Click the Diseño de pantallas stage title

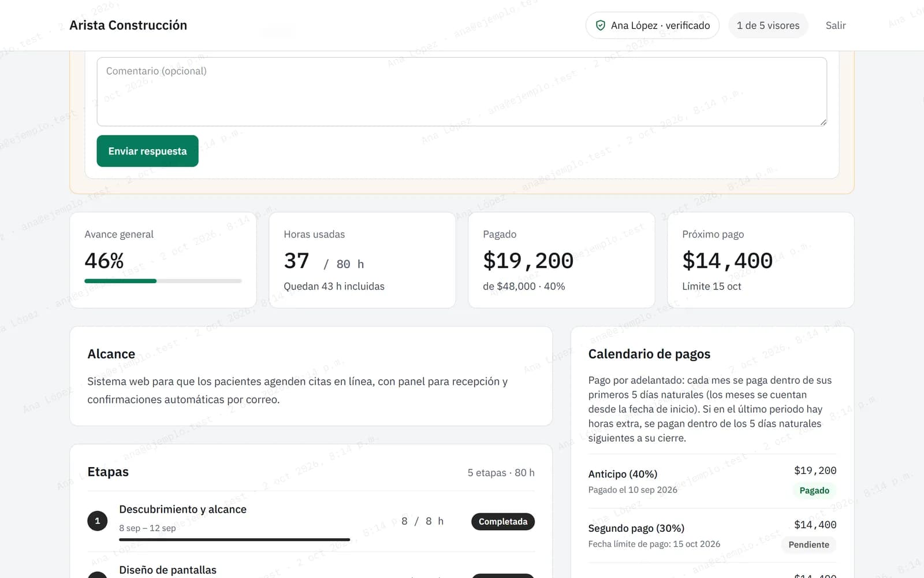(x=167, y=570)
